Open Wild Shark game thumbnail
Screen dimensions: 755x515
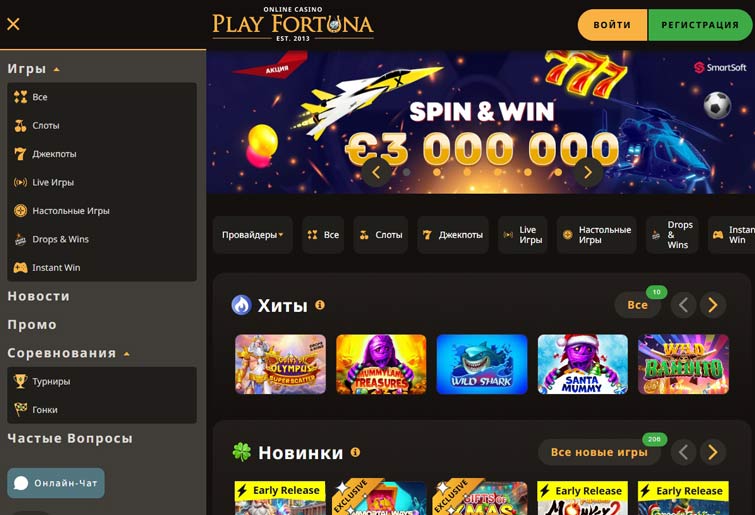pyautogui.click(x=482, y=364)
